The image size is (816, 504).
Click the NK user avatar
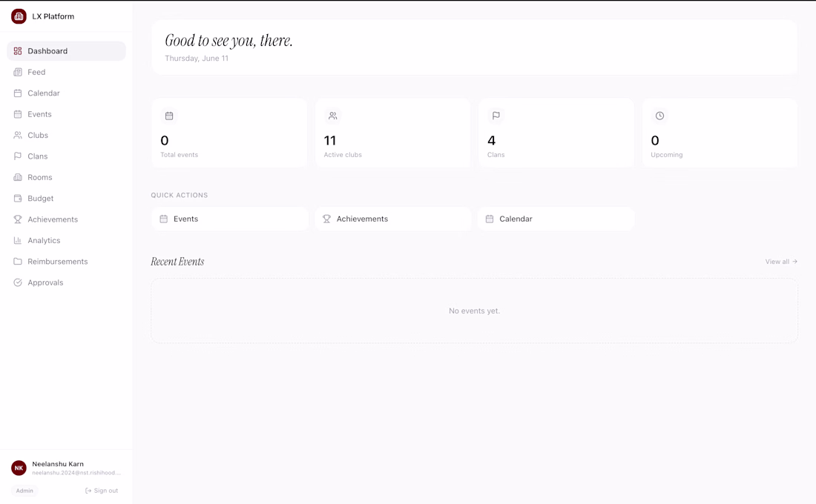coord(19,468)
